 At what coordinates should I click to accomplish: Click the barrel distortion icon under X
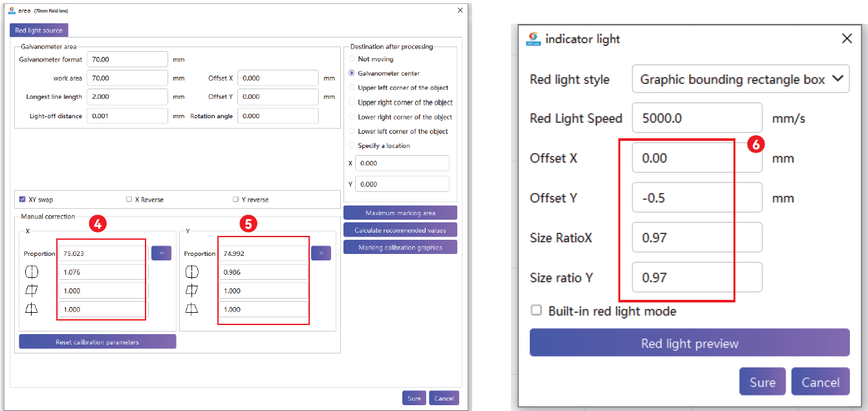tap(30, 272)
